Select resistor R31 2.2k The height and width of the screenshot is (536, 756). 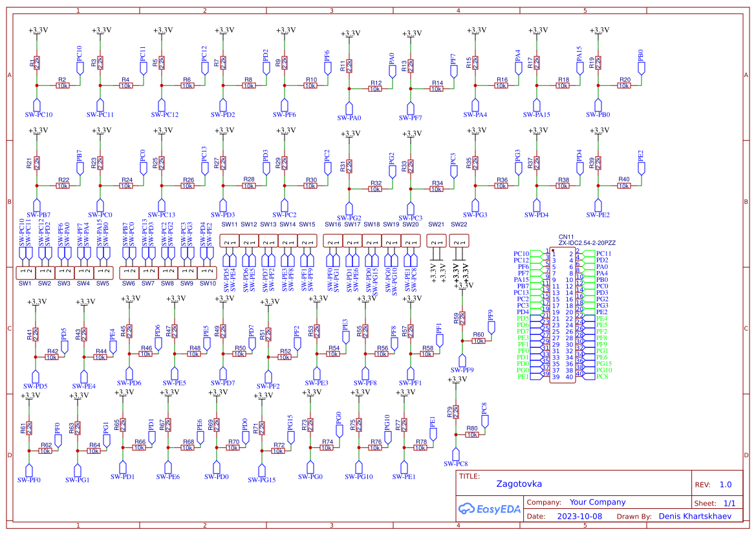click(349, 166)
